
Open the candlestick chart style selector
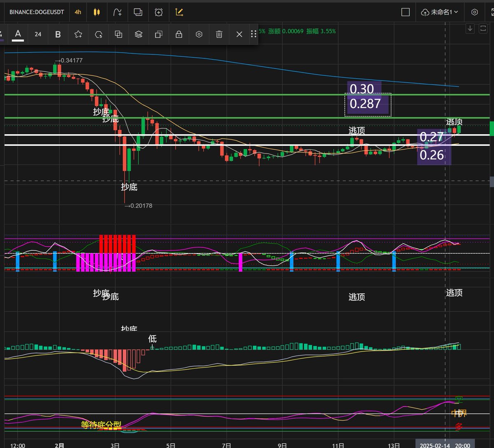[97, 12]
